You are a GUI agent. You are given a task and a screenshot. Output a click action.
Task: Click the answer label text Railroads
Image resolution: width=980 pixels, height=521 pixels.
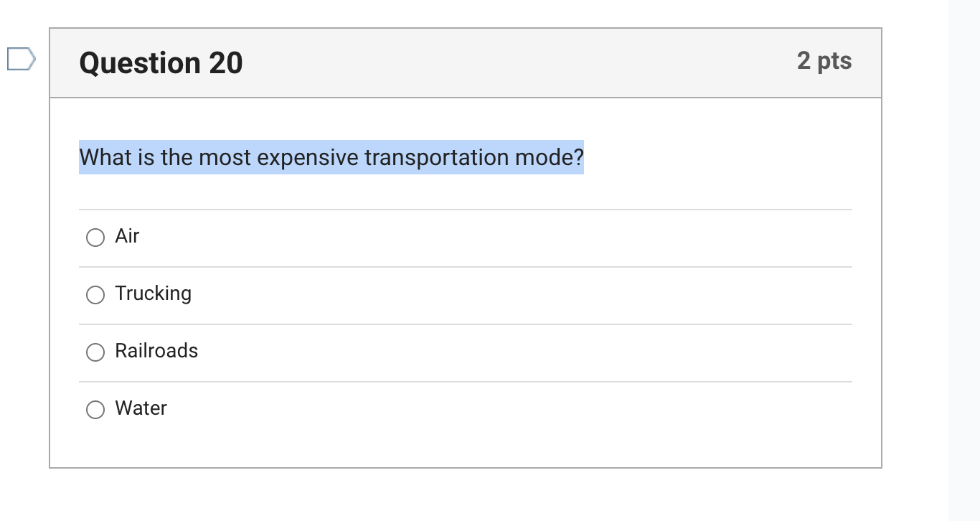(156, 351)
